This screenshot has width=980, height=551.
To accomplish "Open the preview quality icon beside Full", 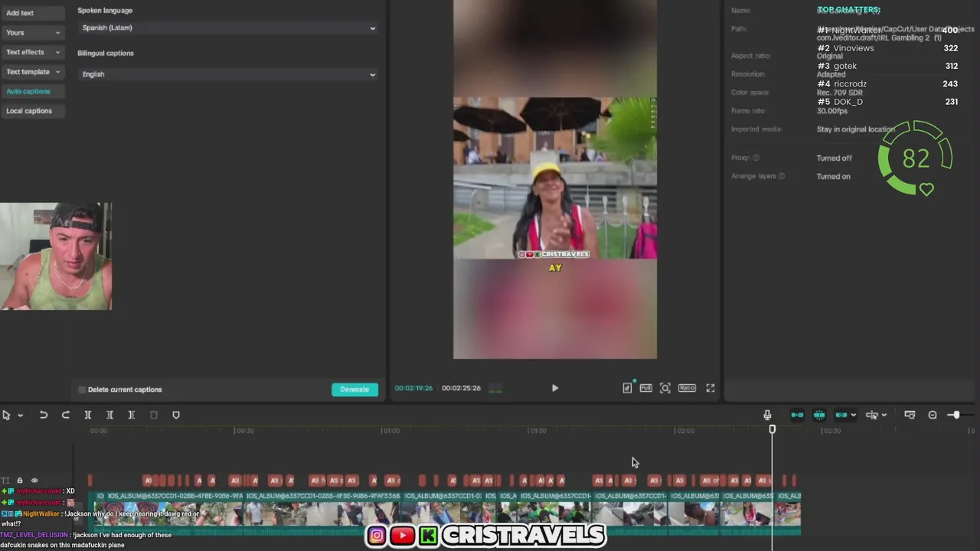I will pos(627,388).
